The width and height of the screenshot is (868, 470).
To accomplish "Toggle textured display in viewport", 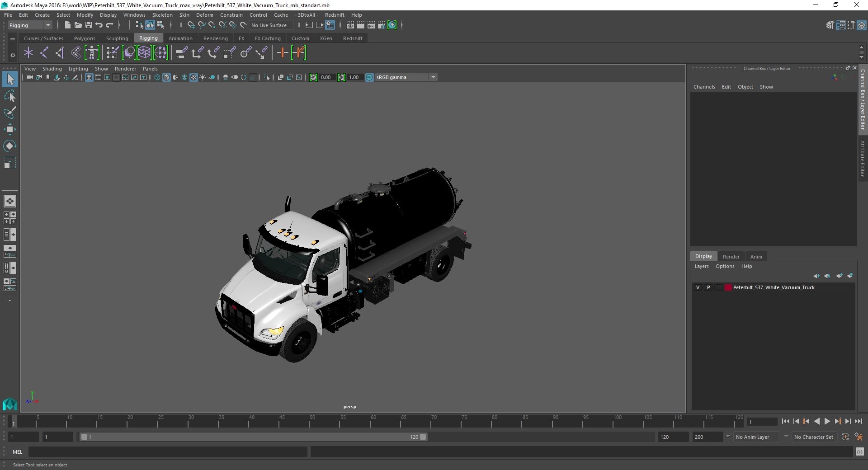I will [x=193, y=77].
